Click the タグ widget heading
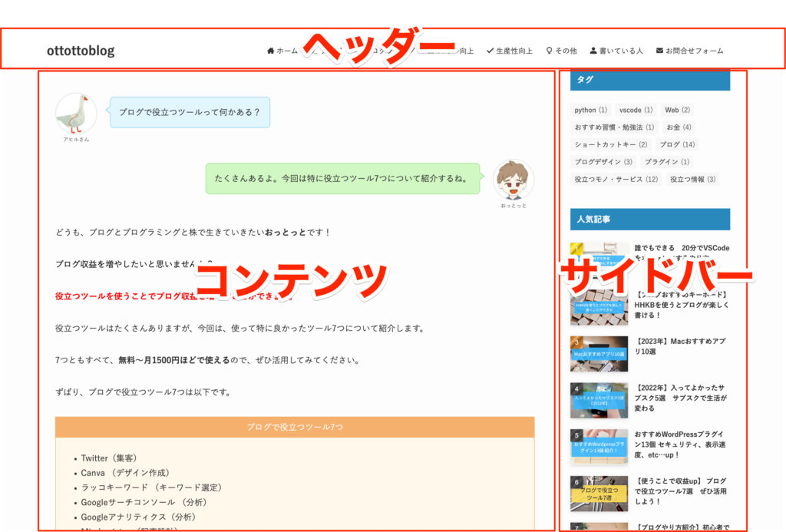786x532 pixels. click(650, 80)
